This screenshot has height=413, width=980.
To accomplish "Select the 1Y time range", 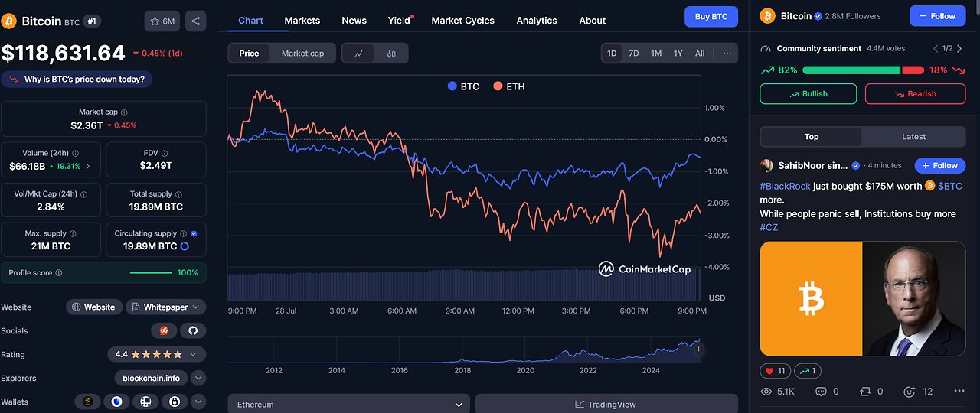I will 678,54.
